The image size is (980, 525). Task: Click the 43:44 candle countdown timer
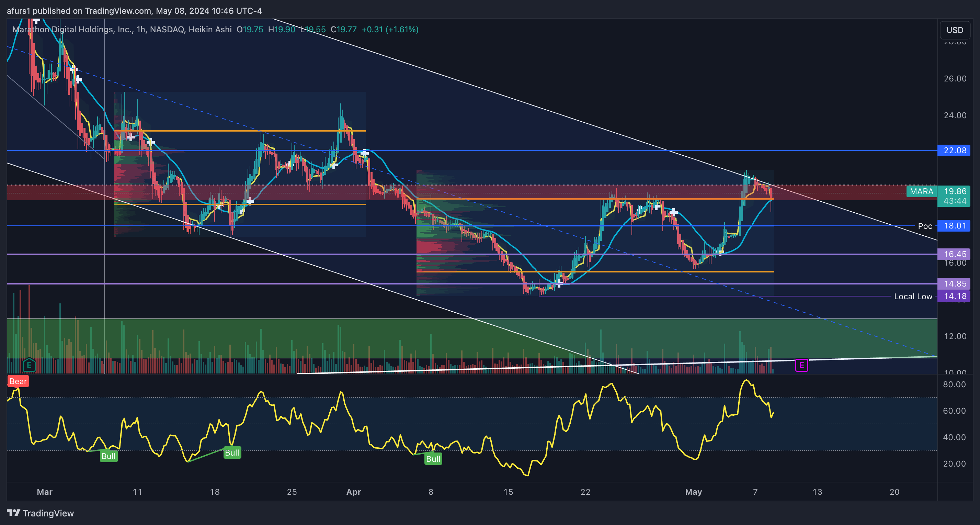pos(954,201)
